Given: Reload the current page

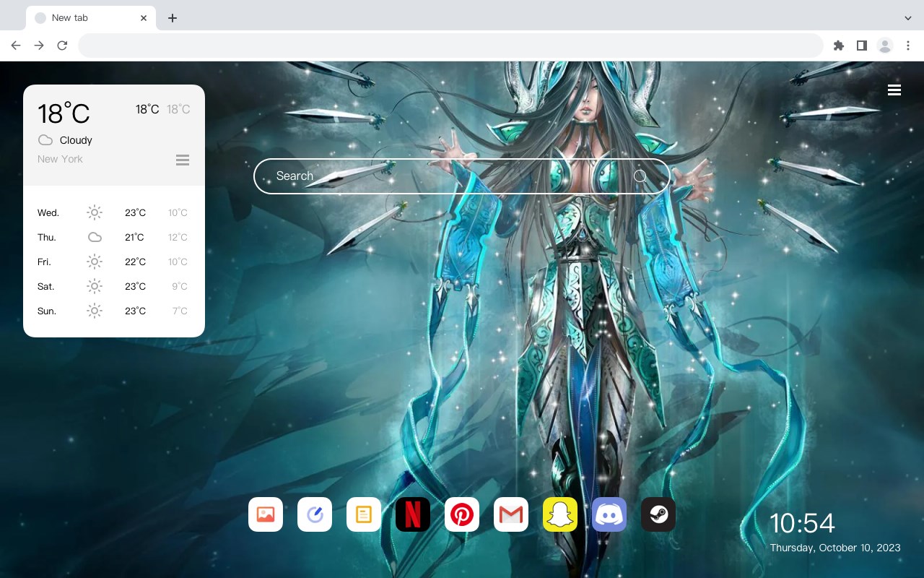Looking at the screenshot, I should click(x=62, y=46).
